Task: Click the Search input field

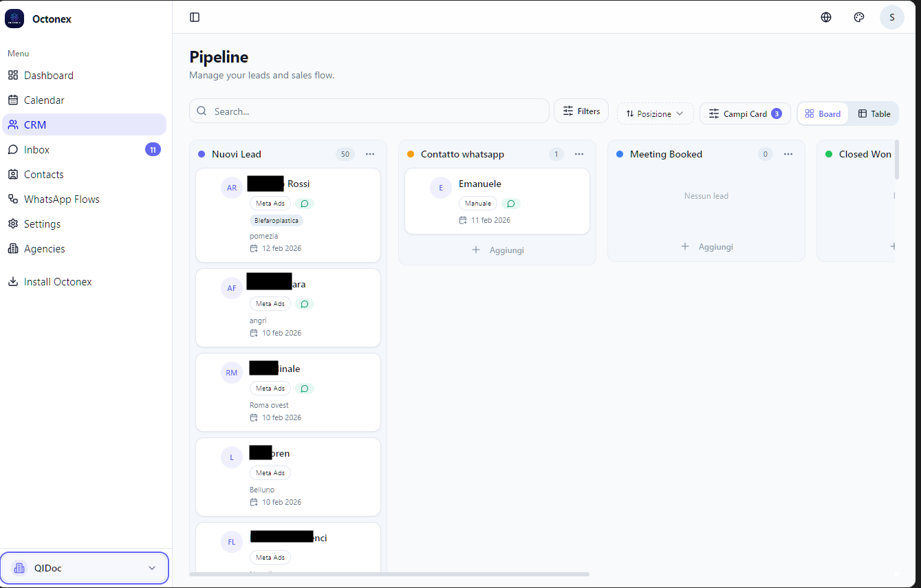Action: pos(369,110)
